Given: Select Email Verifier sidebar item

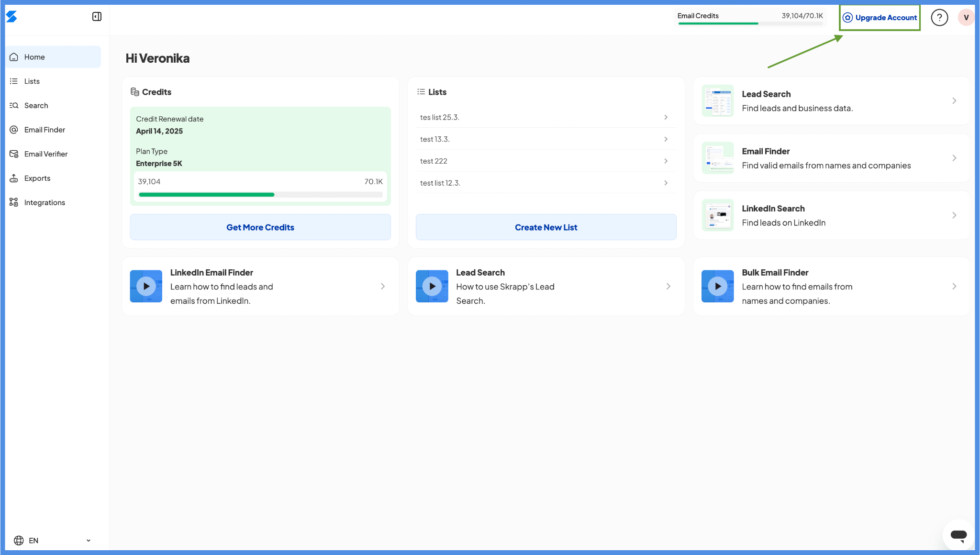Looking at the screenshot, I should [45, 154].
